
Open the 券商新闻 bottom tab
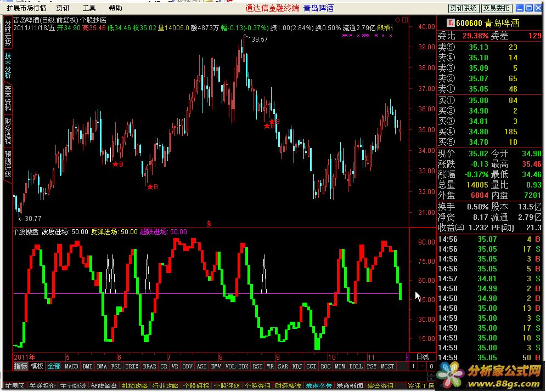point(350,386)
